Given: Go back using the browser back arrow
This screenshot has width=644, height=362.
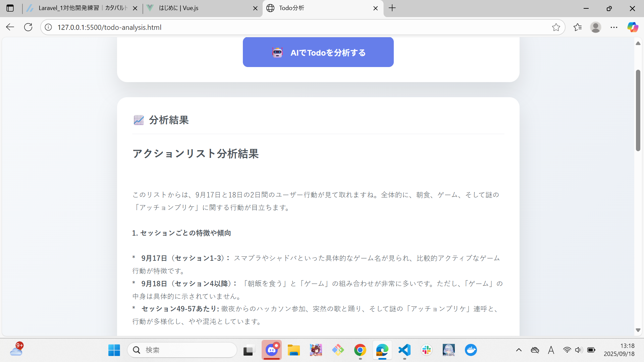Looking at the screenshot, I should click(10, 27).
